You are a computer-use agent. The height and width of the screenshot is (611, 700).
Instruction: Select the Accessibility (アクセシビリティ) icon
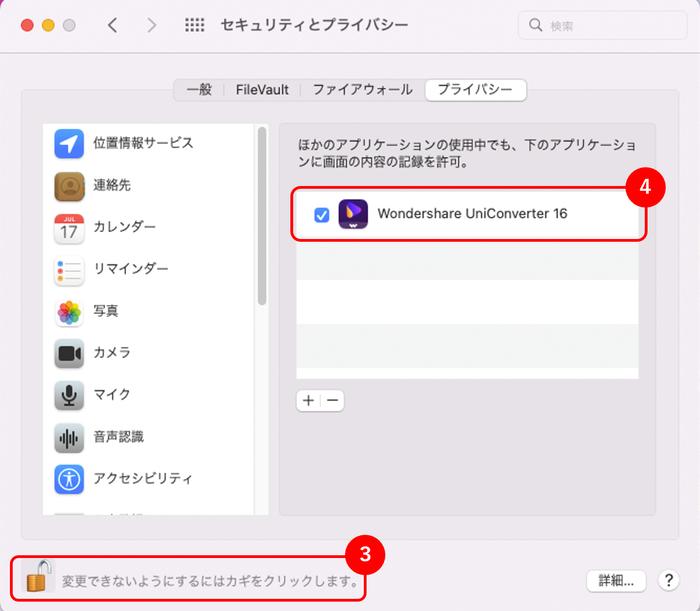point(69,479)
